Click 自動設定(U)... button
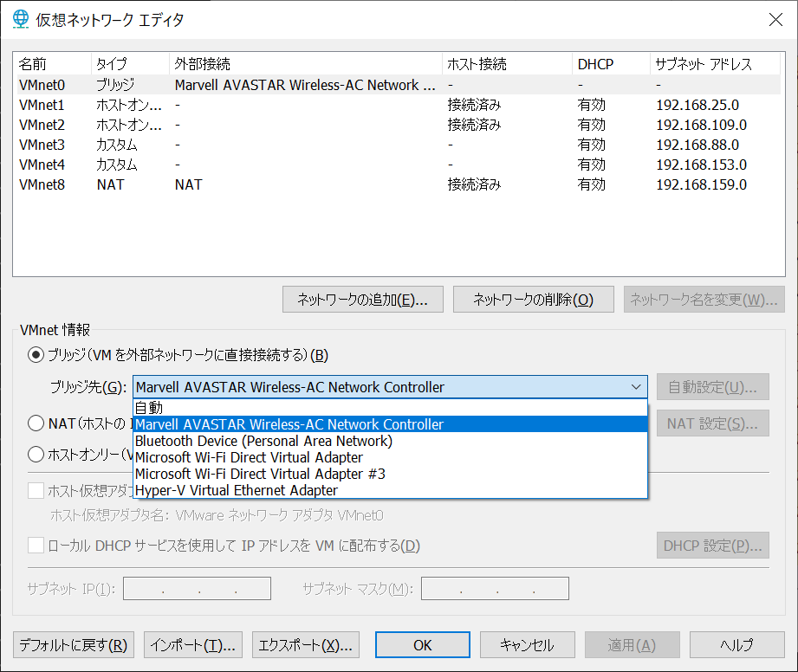The width and height of the screenshot is (798, 672). coord(712,387)
